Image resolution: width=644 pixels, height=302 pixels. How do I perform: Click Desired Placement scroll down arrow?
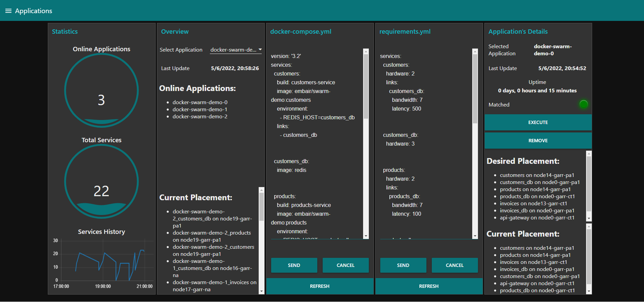tap(589, 218)
